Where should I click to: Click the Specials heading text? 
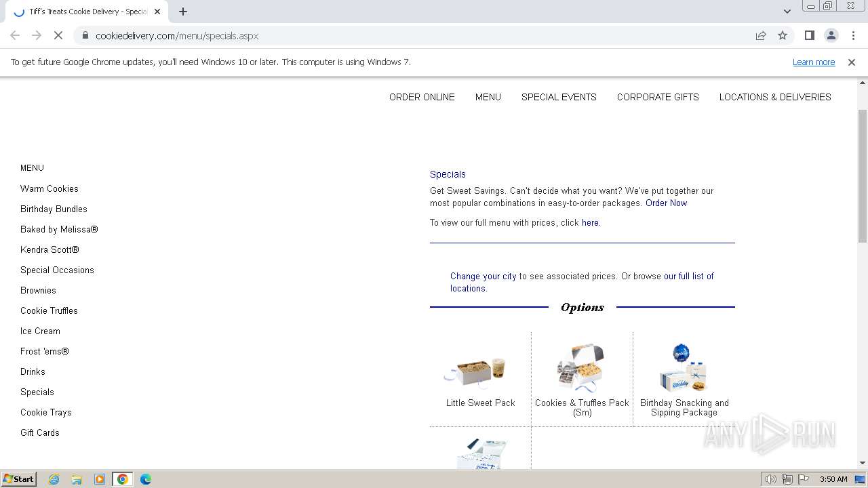click(x=448, y=174)
